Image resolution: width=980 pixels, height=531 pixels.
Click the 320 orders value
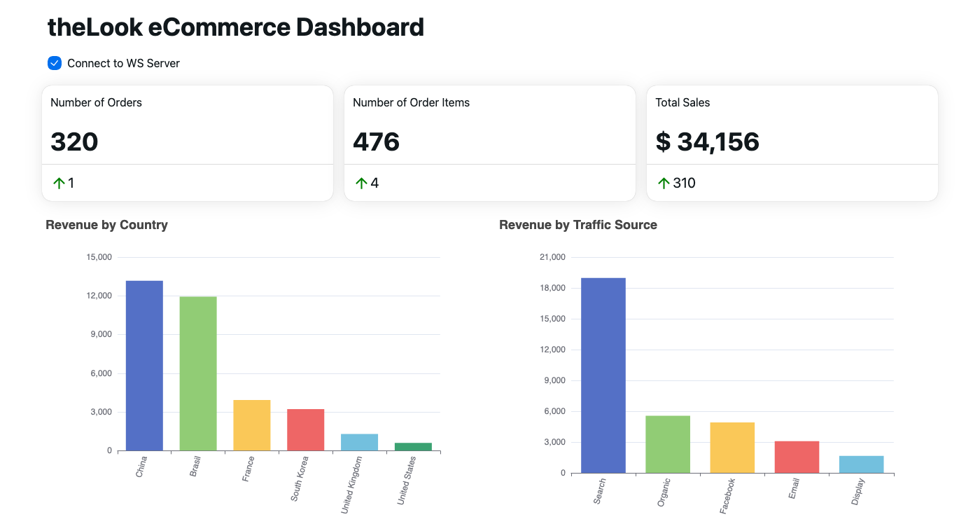pyautogui.click(x=74, y=142)
